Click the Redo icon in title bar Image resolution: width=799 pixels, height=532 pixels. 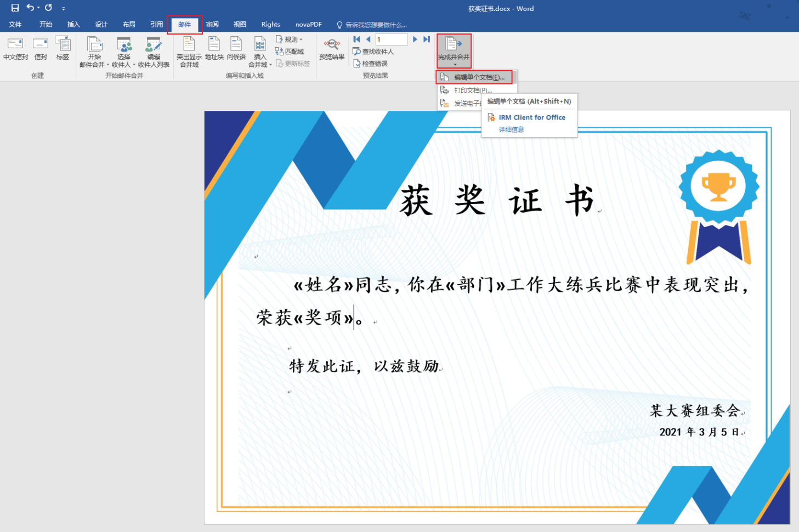(49, 8)
